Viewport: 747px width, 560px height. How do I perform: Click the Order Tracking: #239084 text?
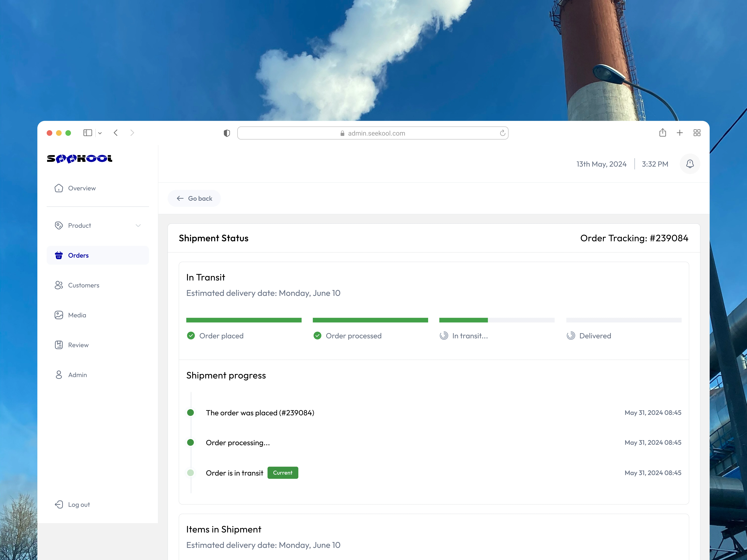point(634,238)
